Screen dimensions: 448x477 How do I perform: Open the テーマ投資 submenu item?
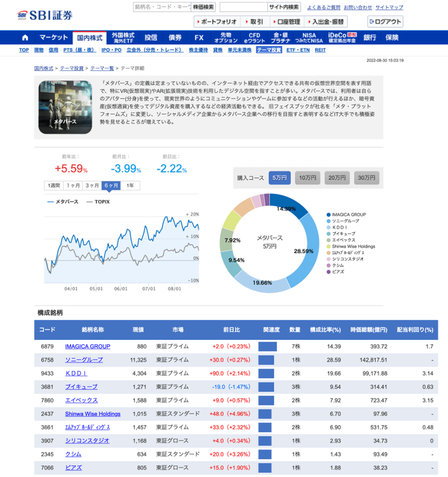click(x=269, y=50)
